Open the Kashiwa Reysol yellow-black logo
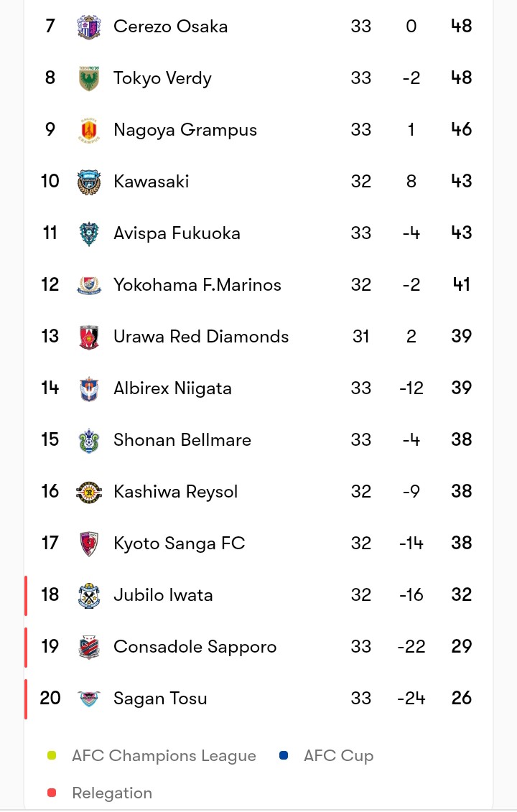517x812 pixels. coord(89,492)
